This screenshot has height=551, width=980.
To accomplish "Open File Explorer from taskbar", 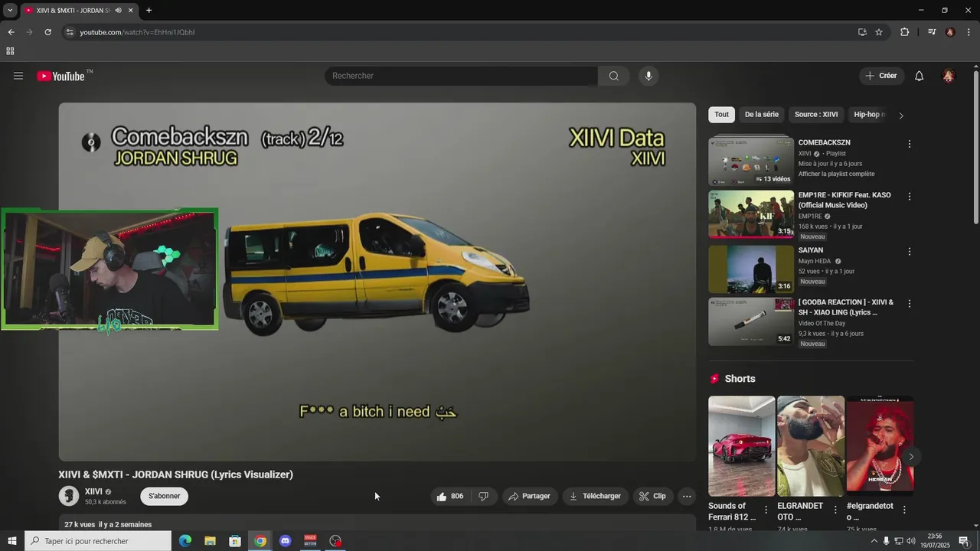I will coord(210,541).
